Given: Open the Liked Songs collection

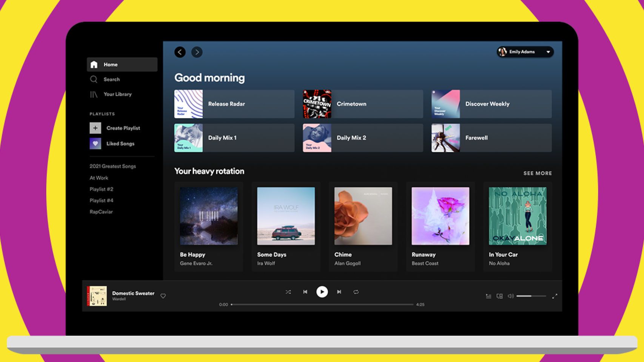Looking at the screenshot, I should tap(120, 144).
